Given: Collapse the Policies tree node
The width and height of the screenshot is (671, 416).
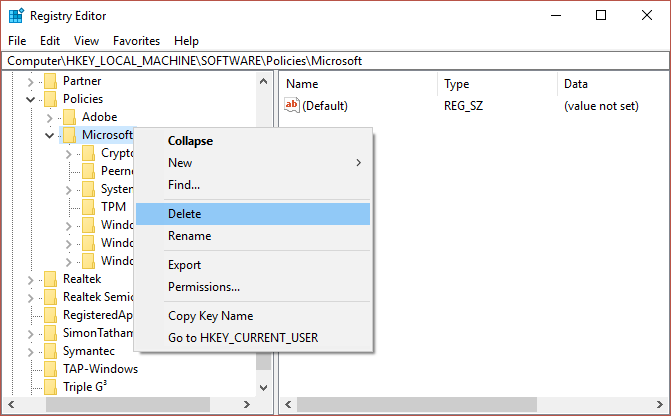Looking at the screenshot, I should click(31, 99).
